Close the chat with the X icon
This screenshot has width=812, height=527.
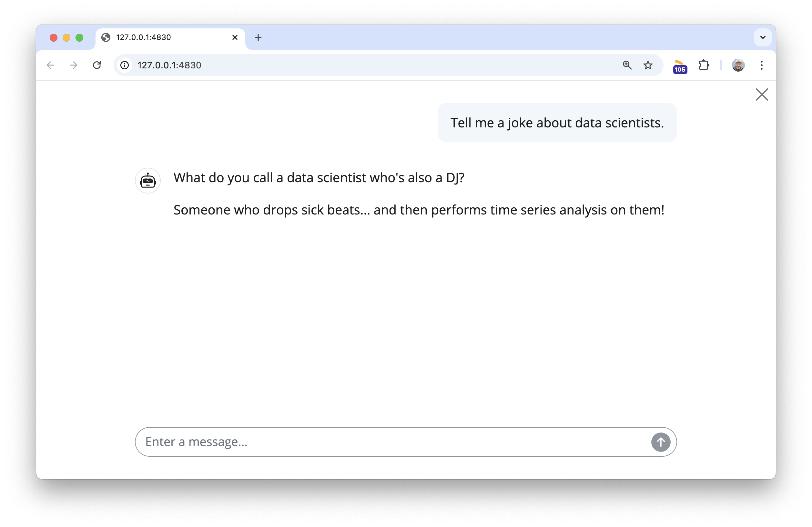[x=762, y=94]
